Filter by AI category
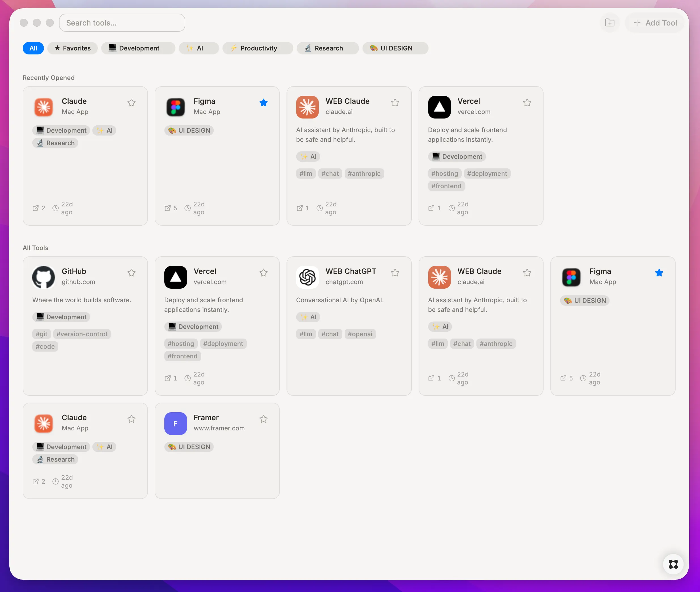 199,48
